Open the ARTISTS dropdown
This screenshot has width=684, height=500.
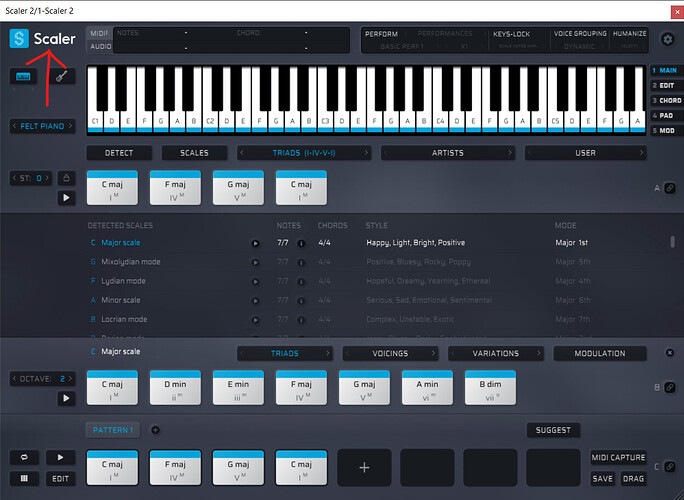448,153
